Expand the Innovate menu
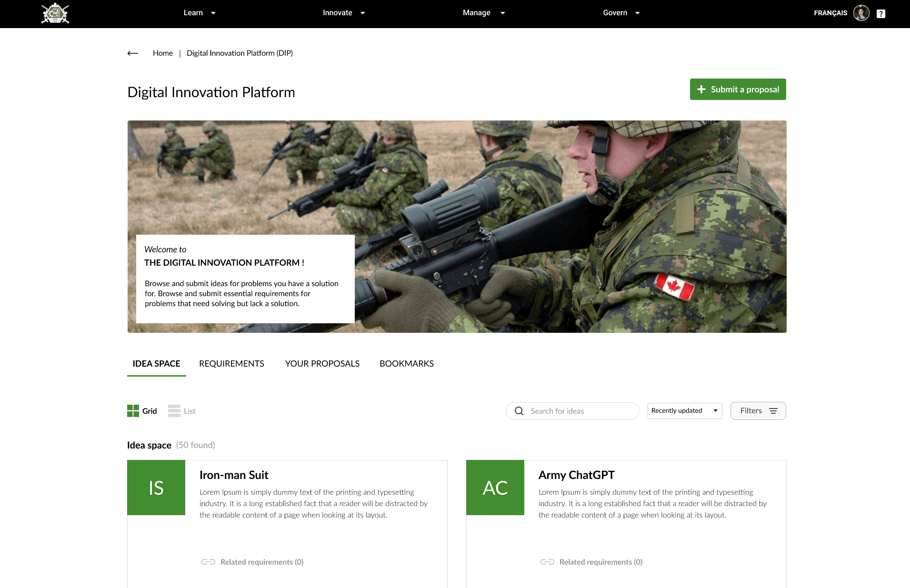Screen dimensions: 910x588 point(344,13)
